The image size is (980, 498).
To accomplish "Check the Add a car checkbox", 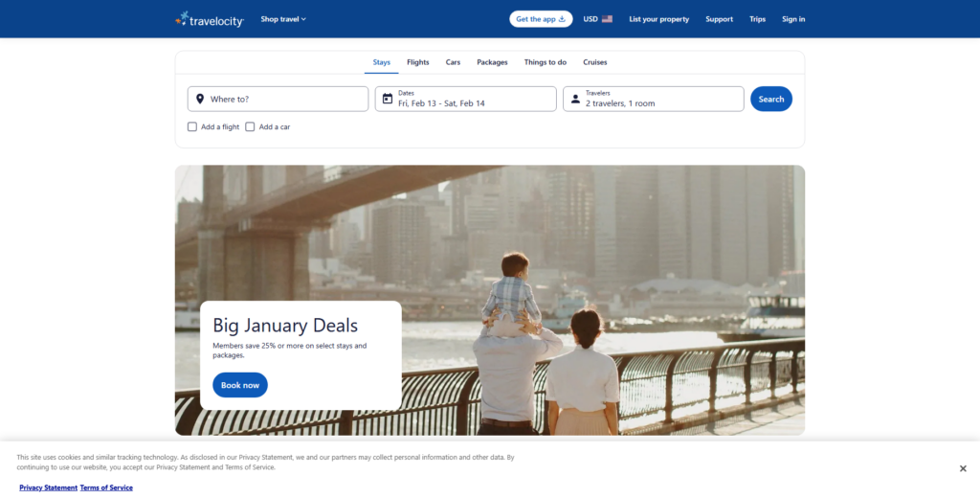I will tap(250, 126).
